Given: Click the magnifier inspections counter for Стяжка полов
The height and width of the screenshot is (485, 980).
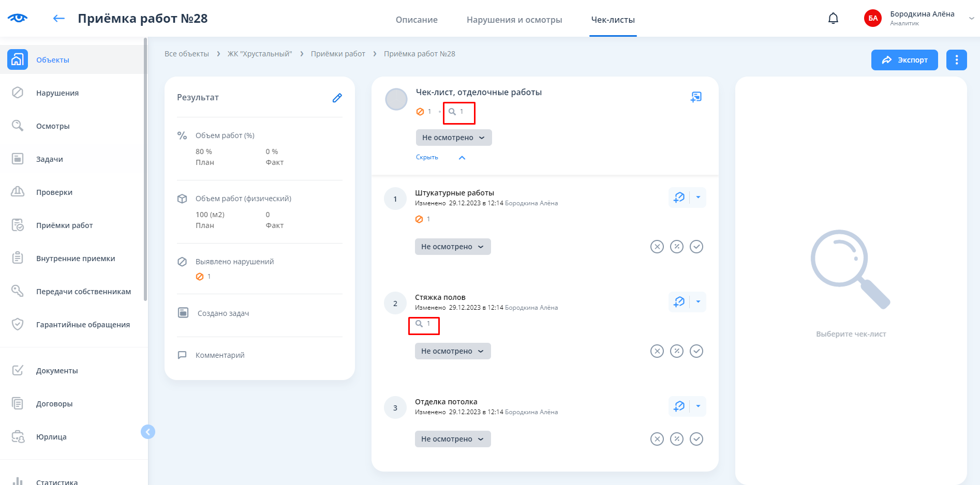Looking at the screenshot, I should 423,324.
